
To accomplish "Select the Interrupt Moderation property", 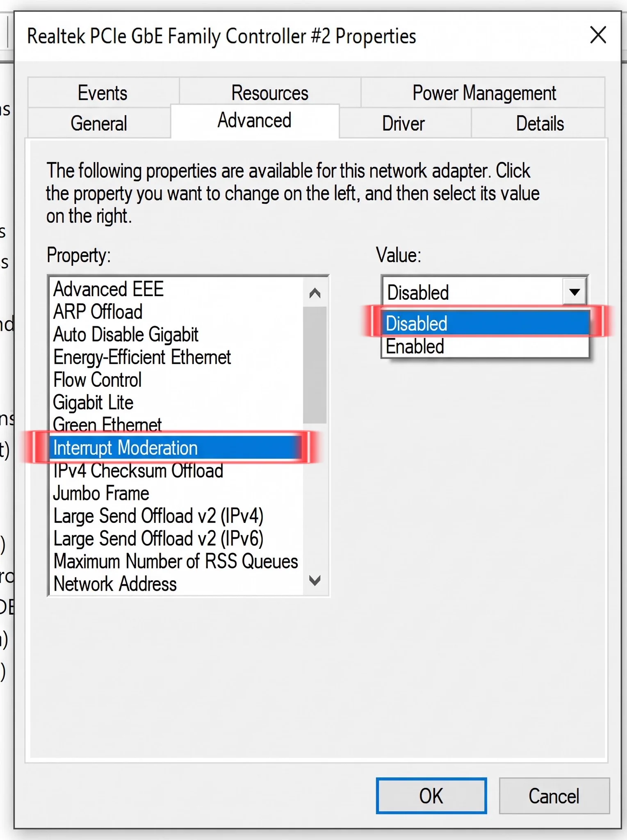I will (x=176, y=447).
